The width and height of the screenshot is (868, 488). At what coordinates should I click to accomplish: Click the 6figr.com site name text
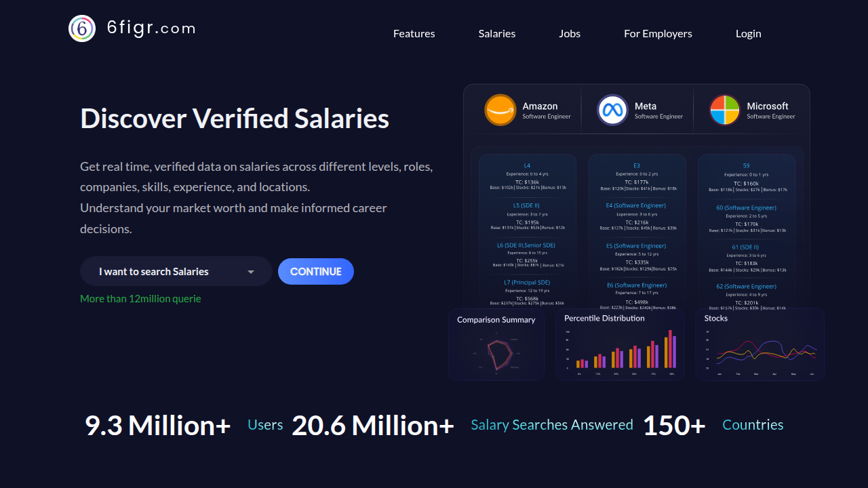[151, 28]
